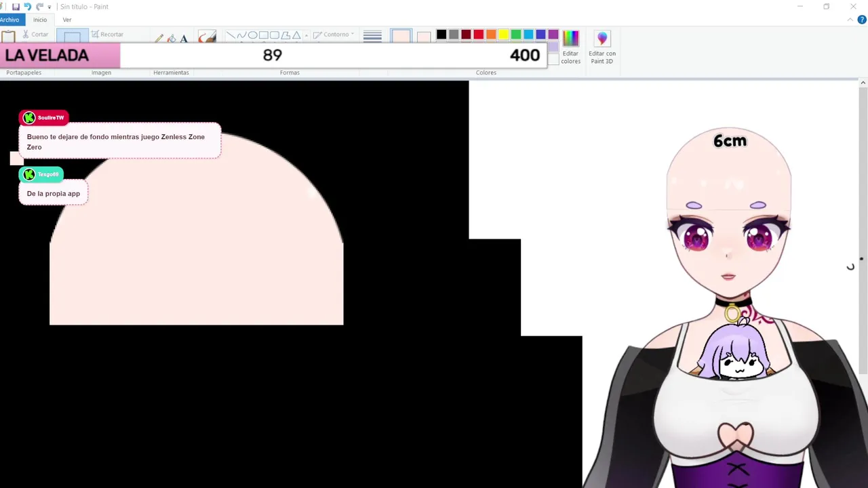Select the Text tool
The height and width of the screenshot is (488, 868).
coord(183,38)
